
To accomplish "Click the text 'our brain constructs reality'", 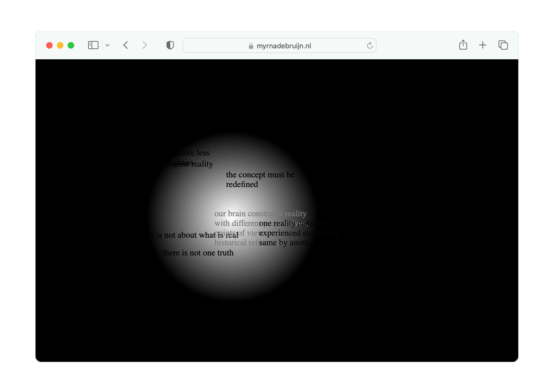I will 260,214.
